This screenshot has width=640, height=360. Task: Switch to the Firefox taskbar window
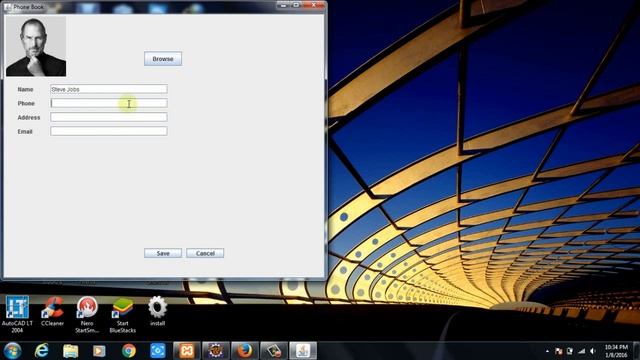(244, 351)
